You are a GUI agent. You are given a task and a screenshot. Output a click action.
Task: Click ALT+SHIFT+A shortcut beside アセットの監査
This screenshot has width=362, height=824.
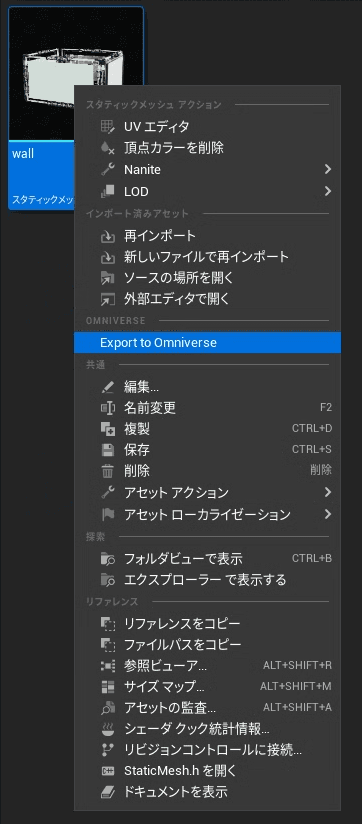pos(297,708)
